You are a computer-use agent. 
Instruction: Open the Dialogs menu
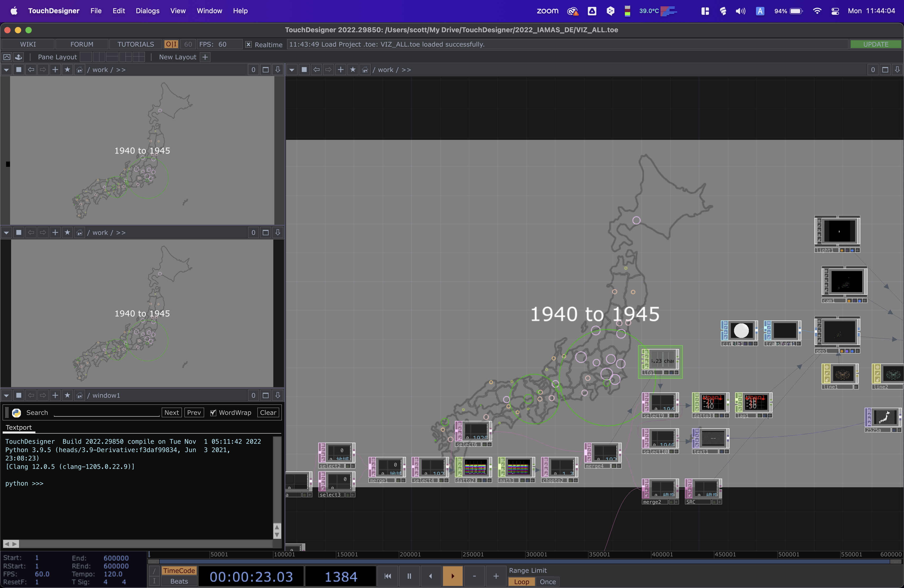pos(147,11)
